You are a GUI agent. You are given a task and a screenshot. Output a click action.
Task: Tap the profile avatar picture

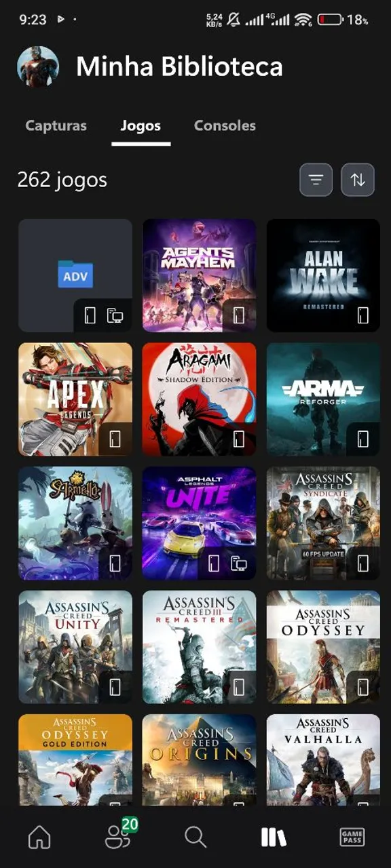[x=38, y=67]
